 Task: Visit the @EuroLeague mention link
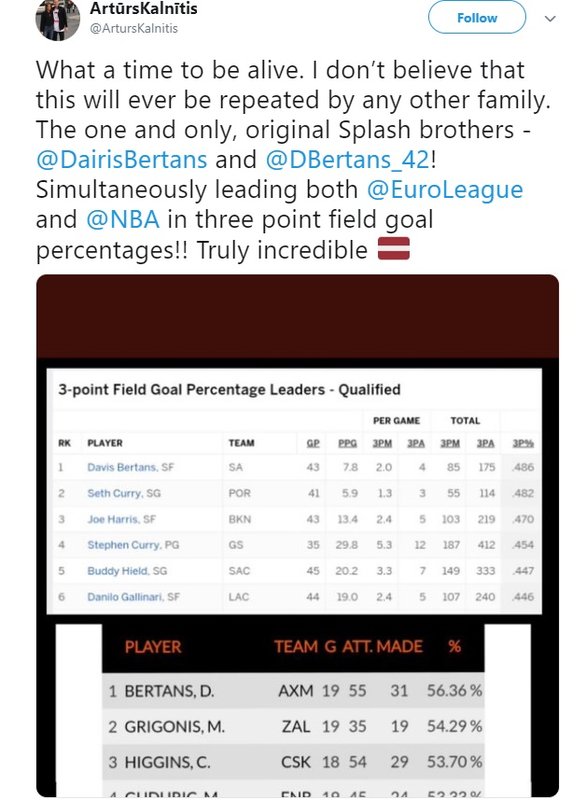(x=445, y=190)
